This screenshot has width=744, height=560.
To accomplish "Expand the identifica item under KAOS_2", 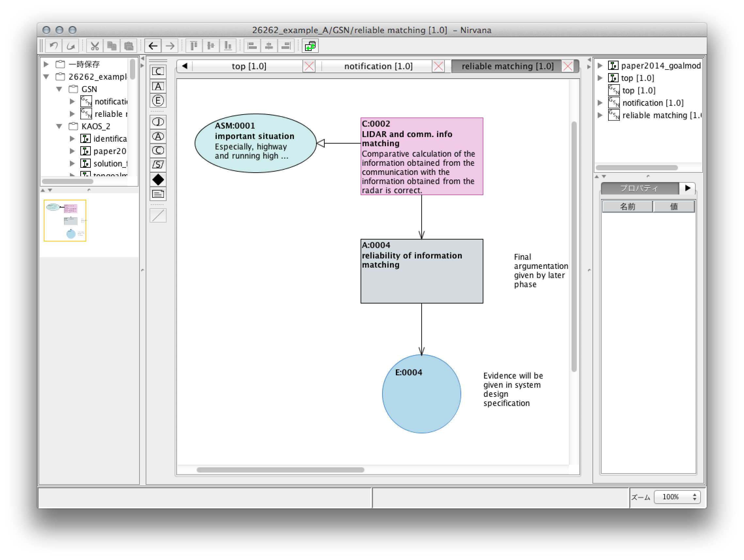I will tap(72, 138).
